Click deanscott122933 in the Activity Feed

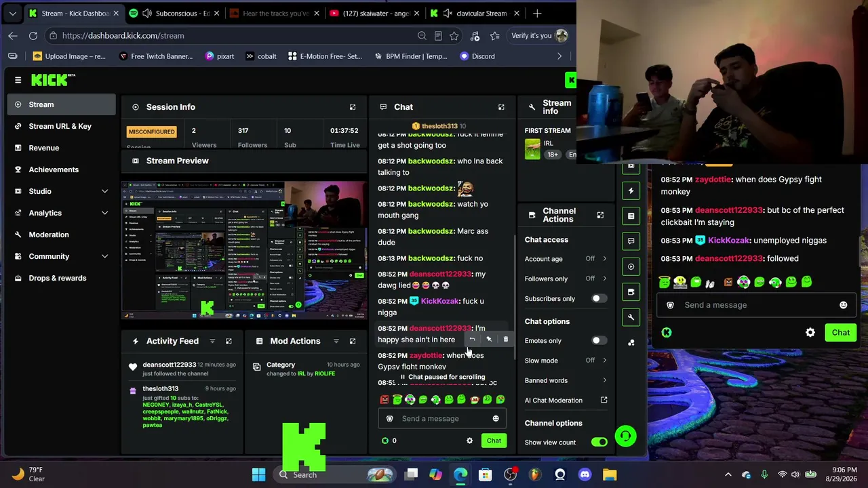click(169, 365)
